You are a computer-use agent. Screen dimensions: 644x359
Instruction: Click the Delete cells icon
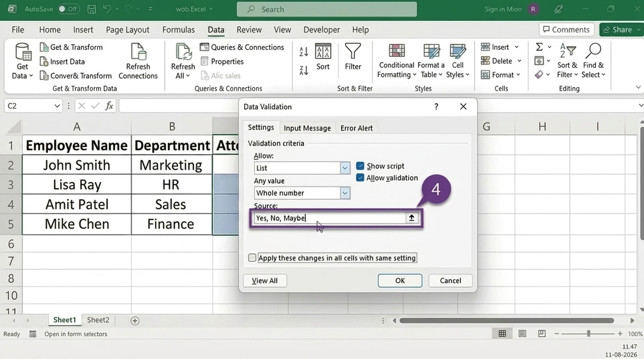pyautogui.click(x=485, y=61)
